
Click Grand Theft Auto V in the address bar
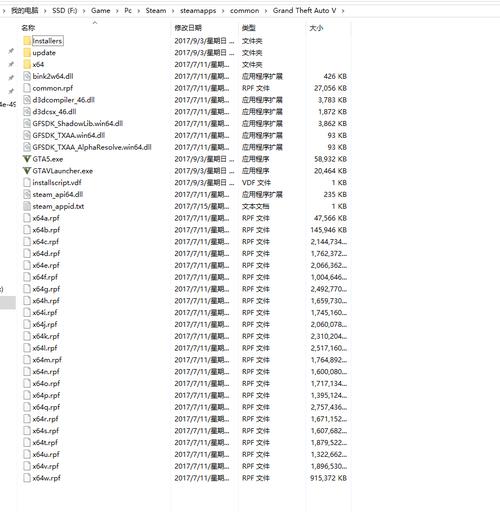(x=304, y=11)
